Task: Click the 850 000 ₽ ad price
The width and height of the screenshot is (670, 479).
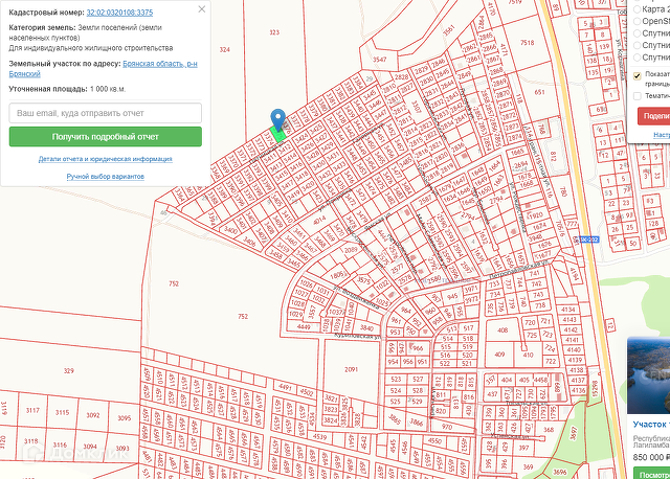Action: [652, 457]
